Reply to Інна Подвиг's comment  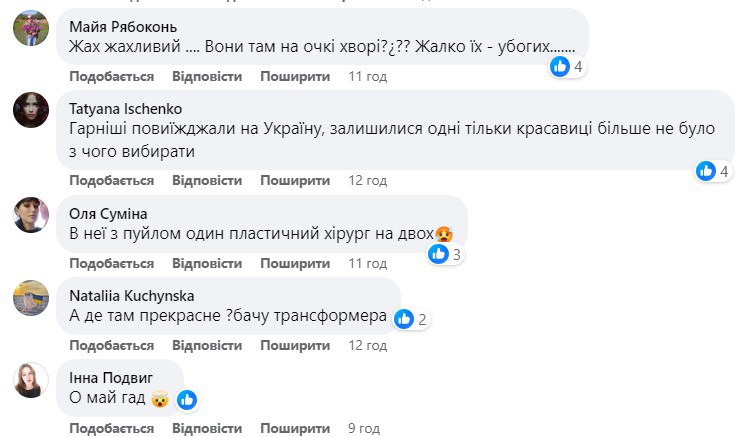pos(207,429)
